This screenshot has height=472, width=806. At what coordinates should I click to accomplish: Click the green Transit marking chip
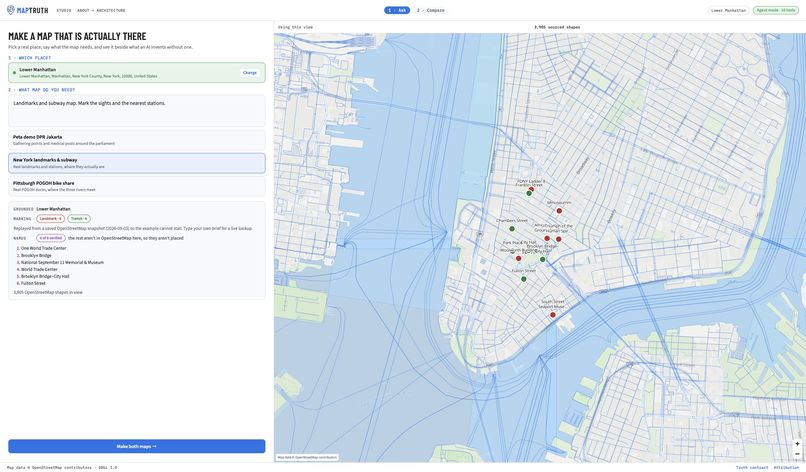click(79, 219)
